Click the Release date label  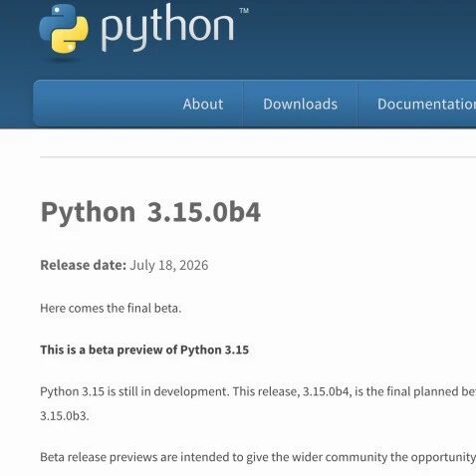[x=84, y=265]
